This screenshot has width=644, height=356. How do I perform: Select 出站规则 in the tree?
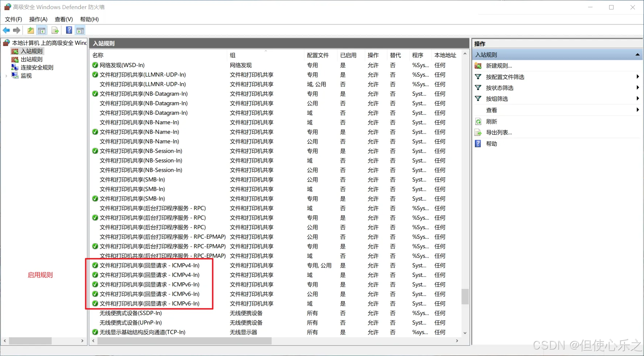[x=32, y=59]
